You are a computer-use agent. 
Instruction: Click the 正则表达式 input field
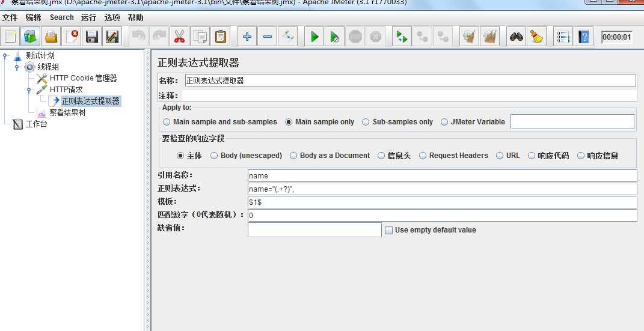(x=443, y=189)
